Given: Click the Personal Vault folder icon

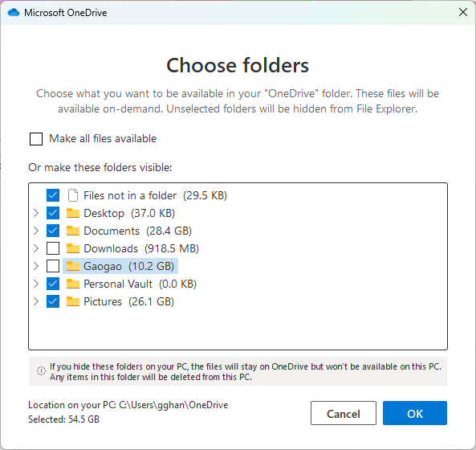Looking at the screenshot, I should click(73, 284).
